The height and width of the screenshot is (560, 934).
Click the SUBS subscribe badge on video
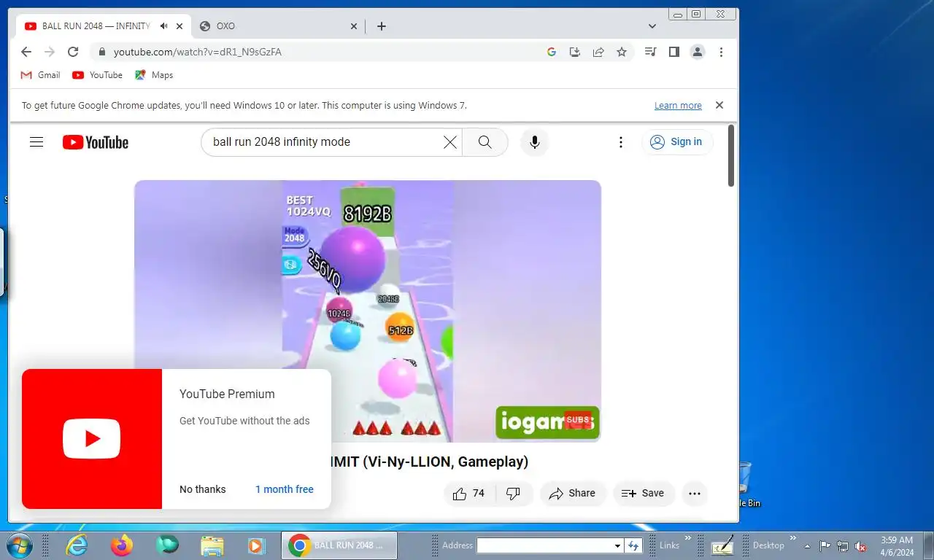click(x=578, y=419)
